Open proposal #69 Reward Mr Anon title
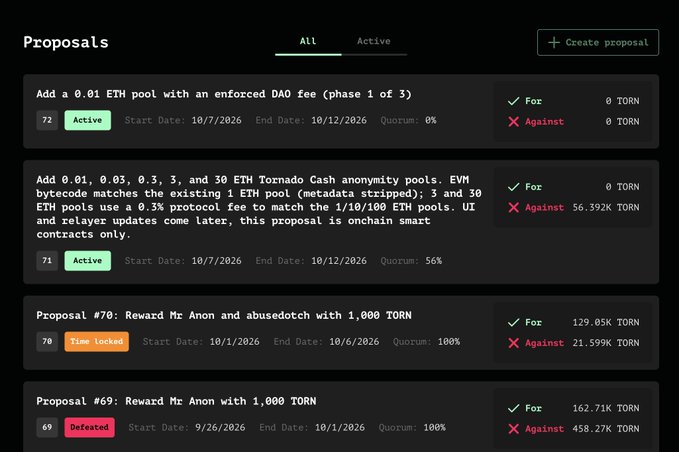 pos(176,401)
